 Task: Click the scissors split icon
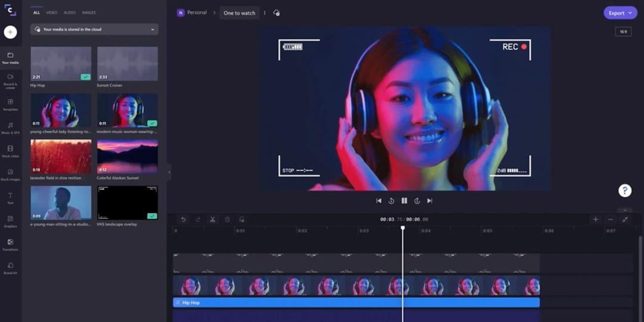click(212, 219)
